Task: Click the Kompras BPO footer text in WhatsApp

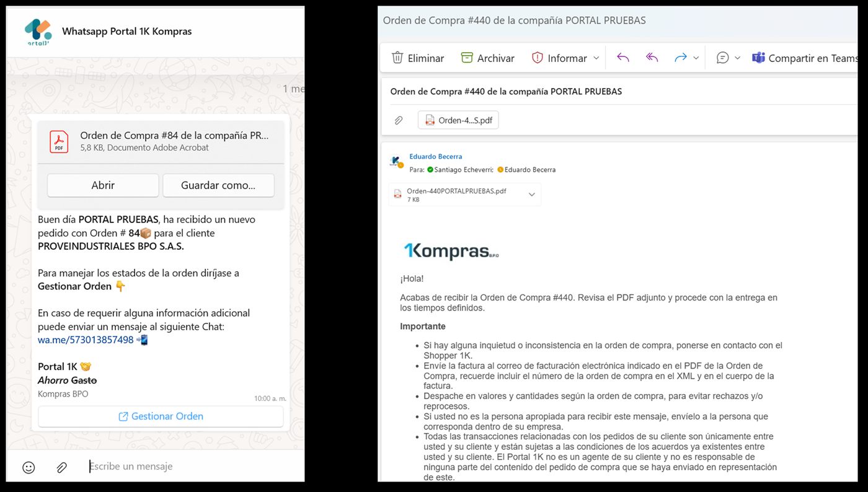Action: (x=63, y=394)
